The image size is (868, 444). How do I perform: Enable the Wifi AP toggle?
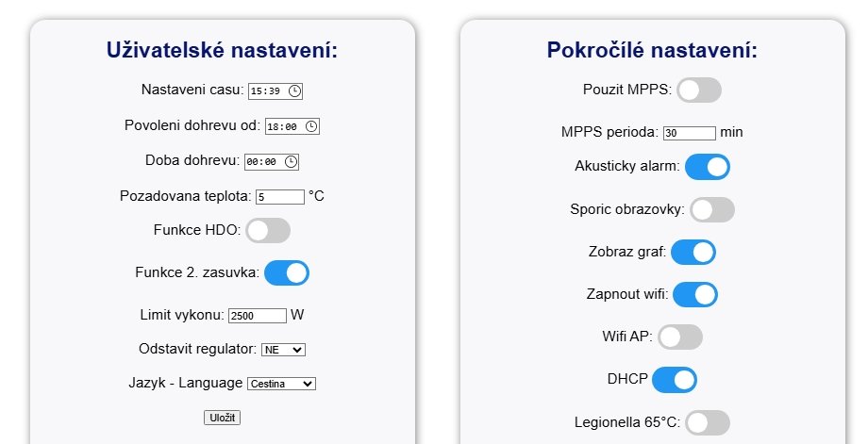click(x=680, y=337)
